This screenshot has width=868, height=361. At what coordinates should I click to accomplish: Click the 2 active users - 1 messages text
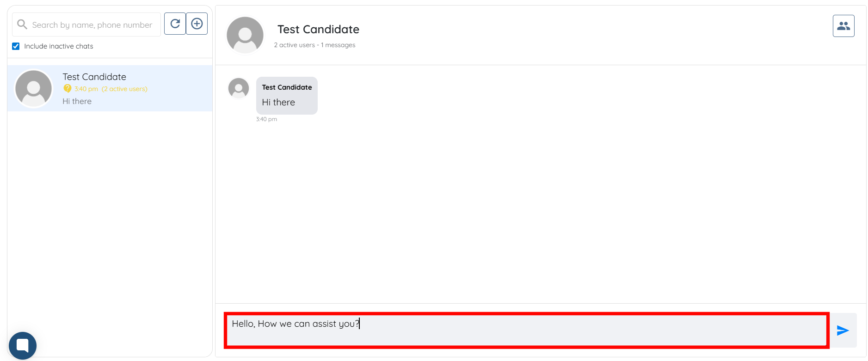point(314,45)
